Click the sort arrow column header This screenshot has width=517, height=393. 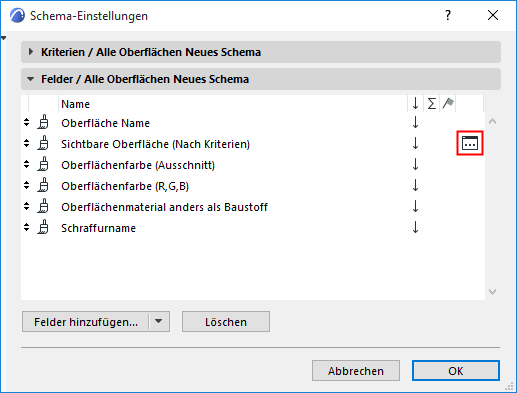[415, 104]
